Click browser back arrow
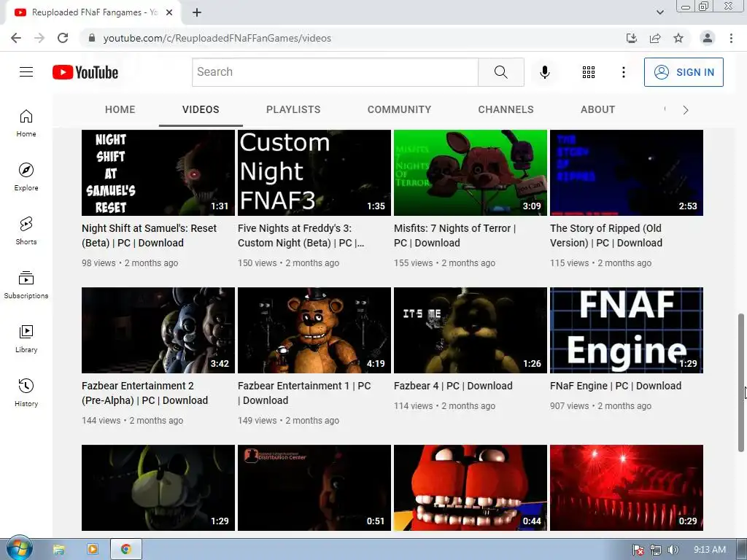Screen dimensions: 747x560 click(16, 38)
